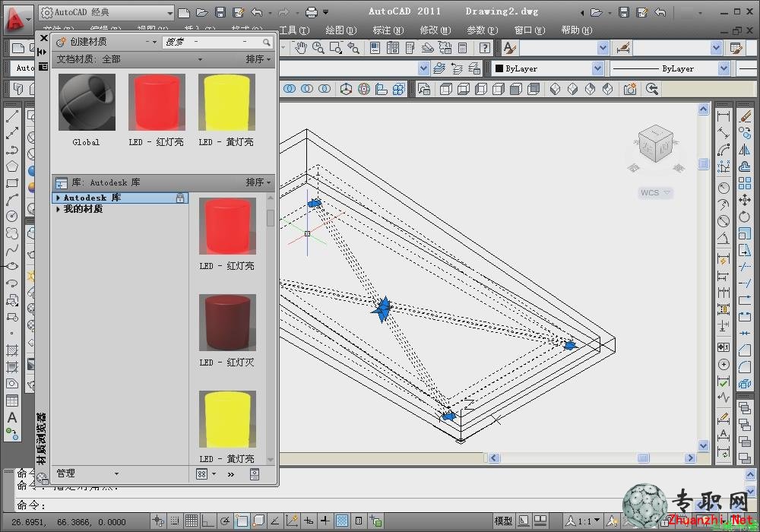Click the Mirror tool in Modify toolbar
This screenshot has width=760, height=532.
click(x=745, y=150)
